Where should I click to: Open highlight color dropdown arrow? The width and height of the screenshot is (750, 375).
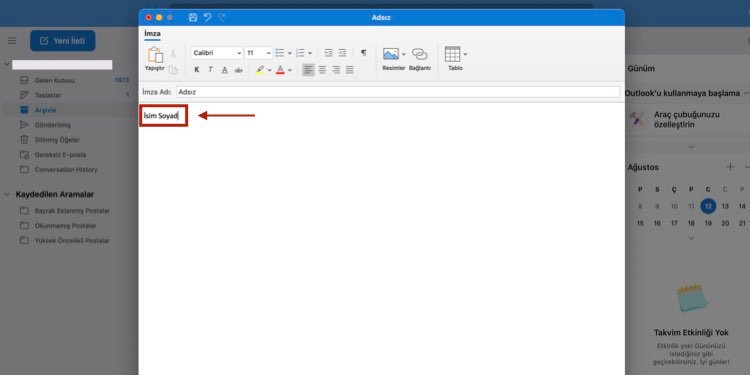[x=269, y=70]
